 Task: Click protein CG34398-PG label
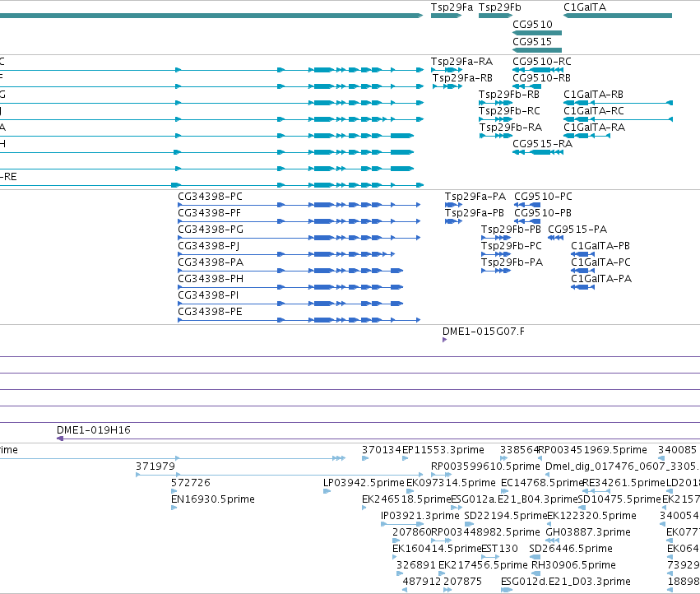coord(211,230)
